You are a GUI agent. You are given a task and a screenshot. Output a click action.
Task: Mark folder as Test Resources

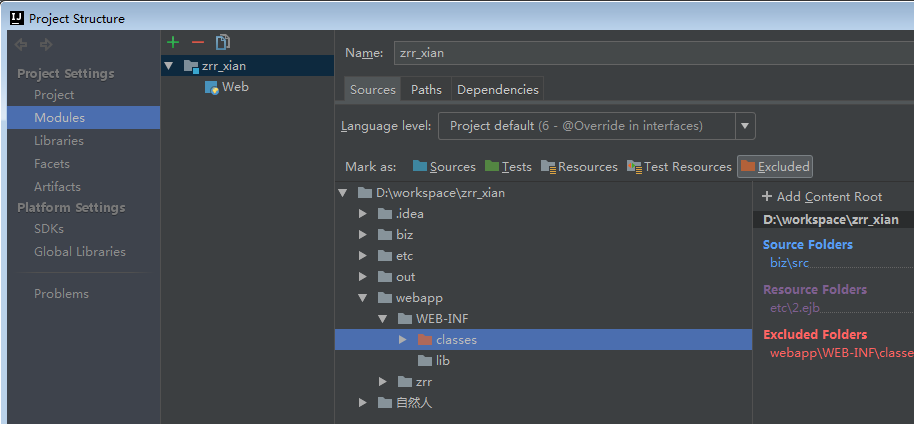coord(679,167)
